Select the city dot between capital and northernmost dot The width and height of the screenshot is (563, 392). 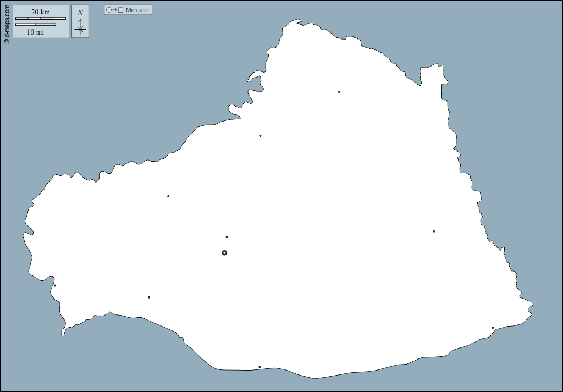(x=260, y=136)
